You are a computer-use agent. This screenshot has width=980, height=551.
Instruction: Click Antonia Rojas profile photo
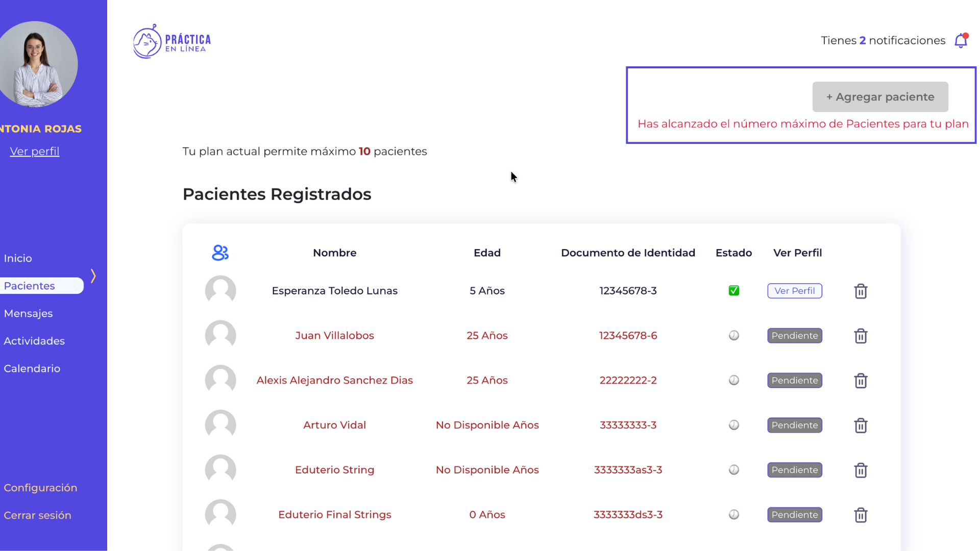pos(36,64)
